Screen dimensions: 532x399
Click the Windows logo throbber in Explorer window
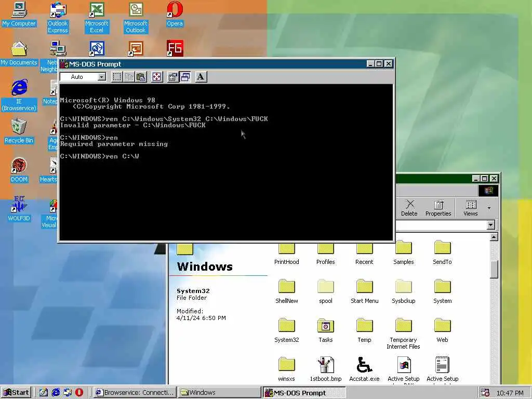(488, 191)
